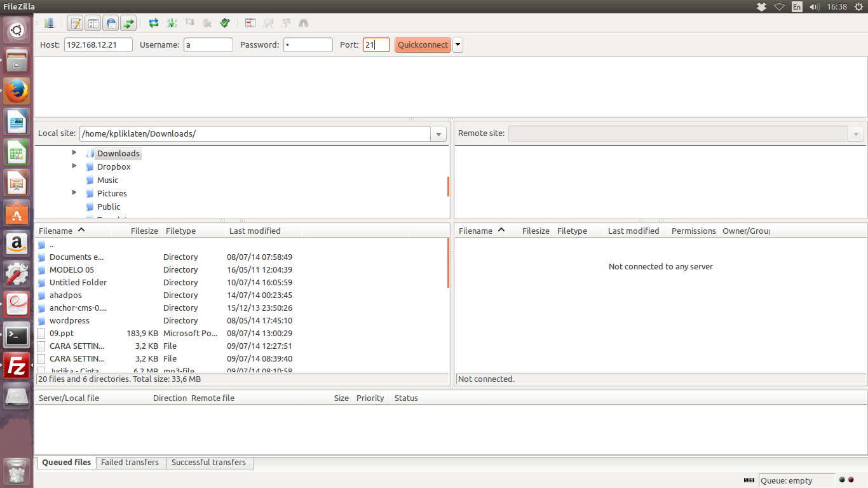The image size is (868, 488).
Task: Click the Port input field
Action: [376, 45]
